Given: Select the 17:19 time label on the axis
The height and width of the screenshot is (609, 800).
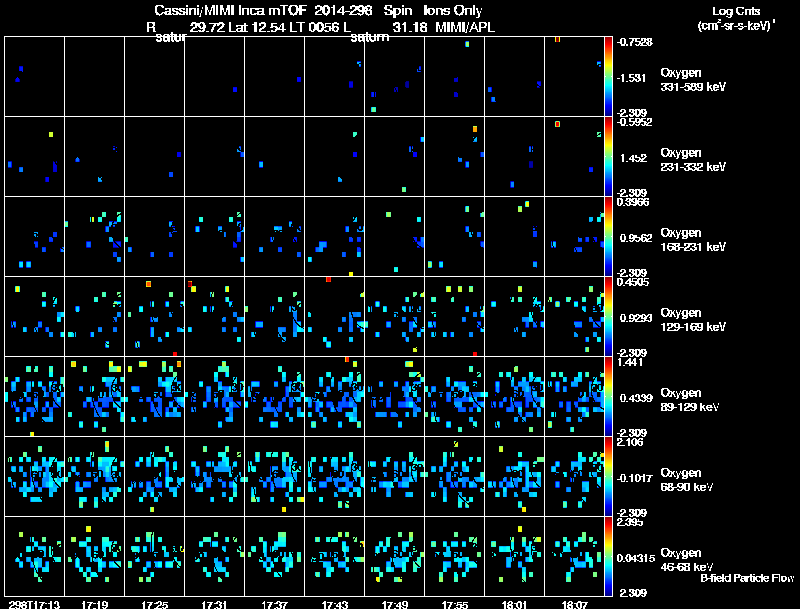Looking at the screenshot, I should (95, 604).
